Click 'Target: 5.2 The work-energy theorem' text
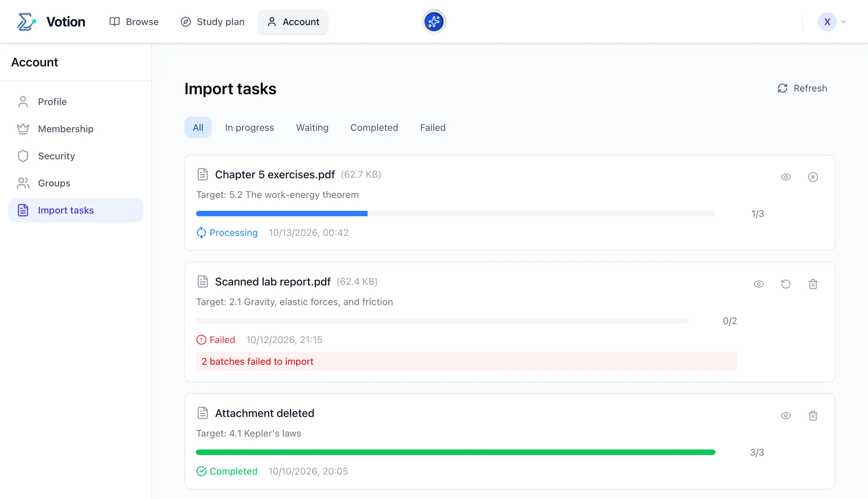This screenshot has height=499, width=868. pyautogui.click(x=277, y=195)
